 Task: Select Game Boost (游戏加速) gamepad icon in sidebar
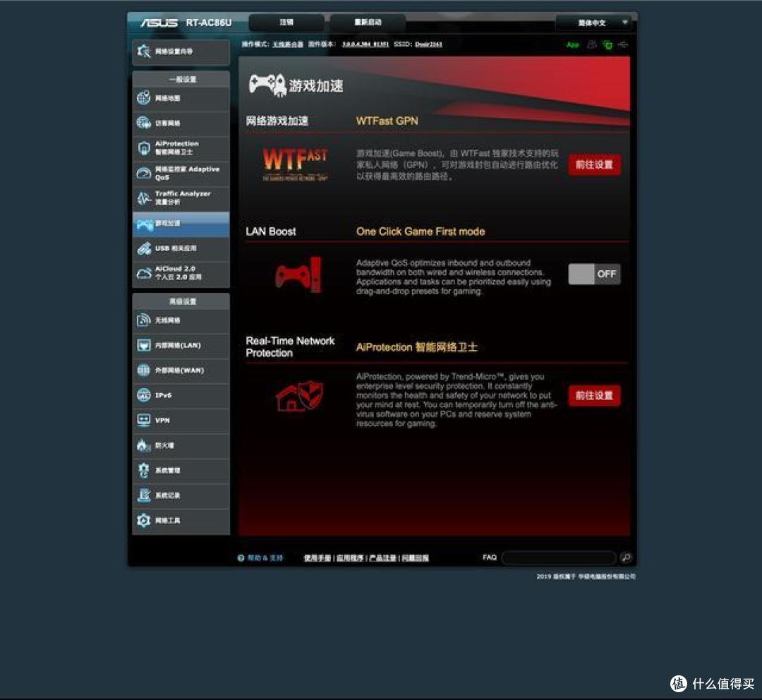click(x=145, y=224)
